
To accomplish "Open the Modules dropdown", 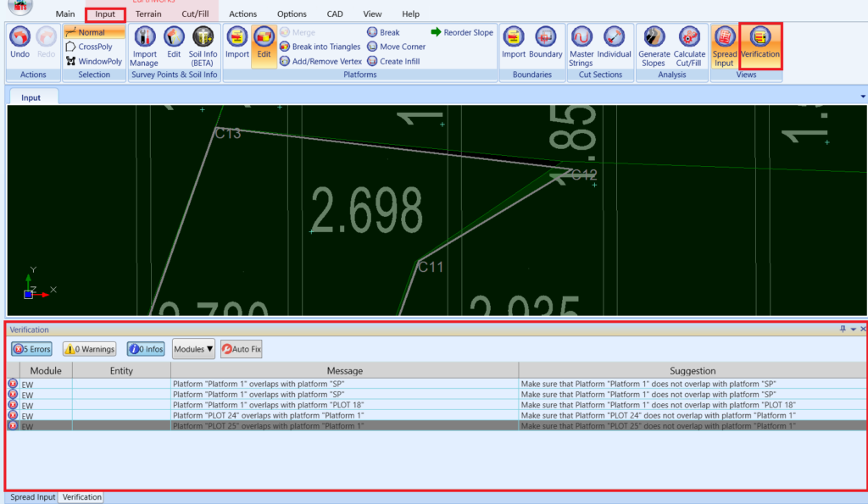I will [x=193, y=349].
